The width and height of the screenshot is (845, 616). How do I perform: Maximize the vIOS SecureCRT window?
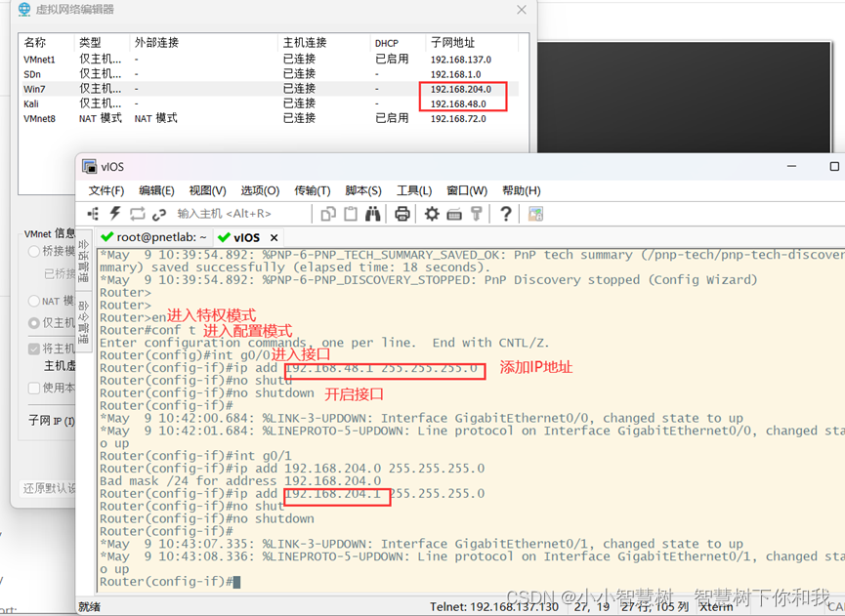coord(834,166)
